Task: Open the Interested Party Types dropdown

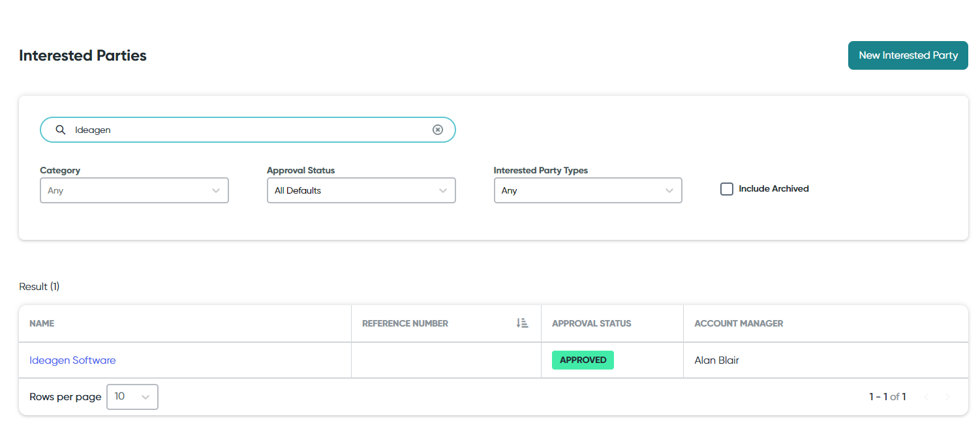Action: [588, 190]
